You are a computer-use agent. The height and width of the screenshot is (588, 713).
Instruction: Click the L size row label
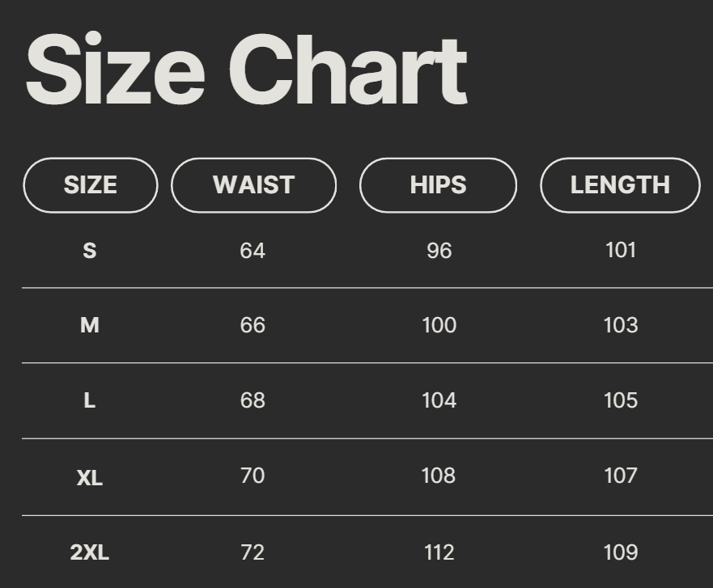pos(90,400)
